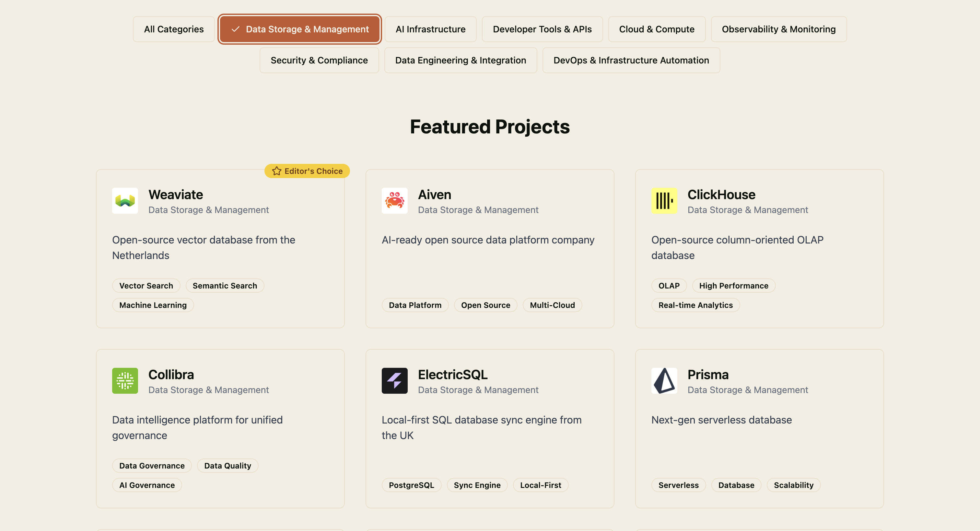The width and height of the screenshot is (980, 531).
Task: Click the Serverless tag
Action: pyautogui.click(x=678, y=485)
